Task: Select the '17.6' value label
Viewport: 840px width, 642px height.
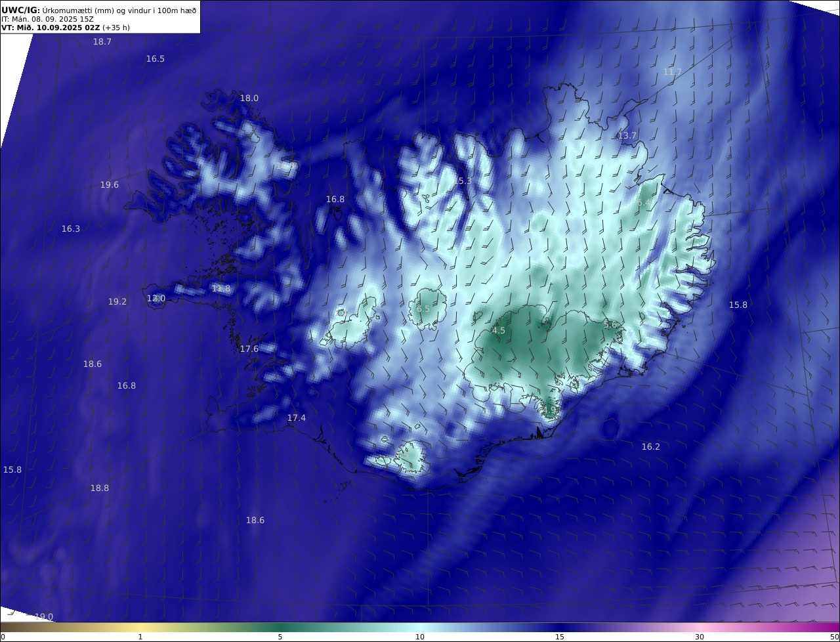Action: [249, 349]
